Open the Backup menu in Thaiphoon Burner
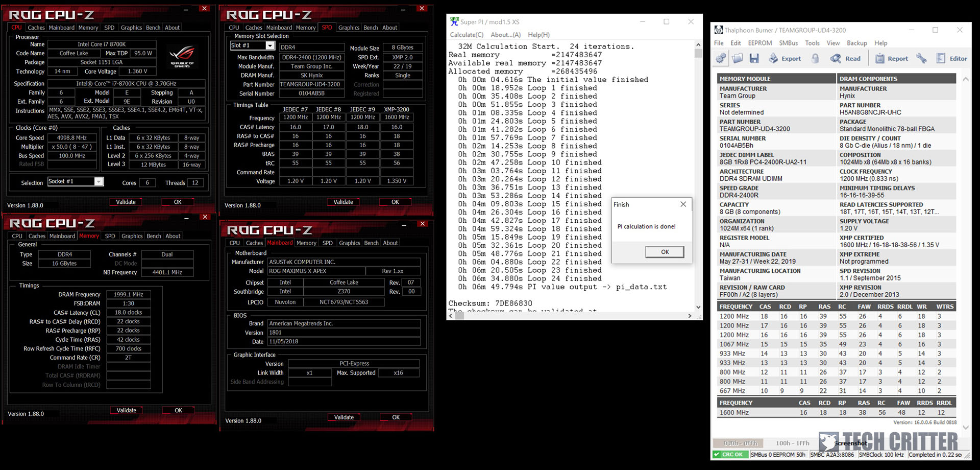The height and width of the screenshot is (470, 980). 856,43
